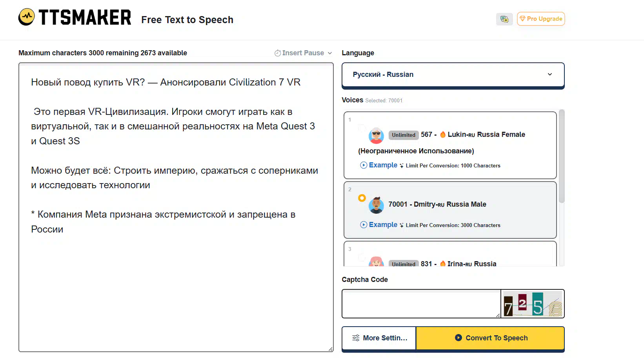Screen dimensions: 644x358
Task: Click the voices list scrollbar
Action: (x=562, y=156)
